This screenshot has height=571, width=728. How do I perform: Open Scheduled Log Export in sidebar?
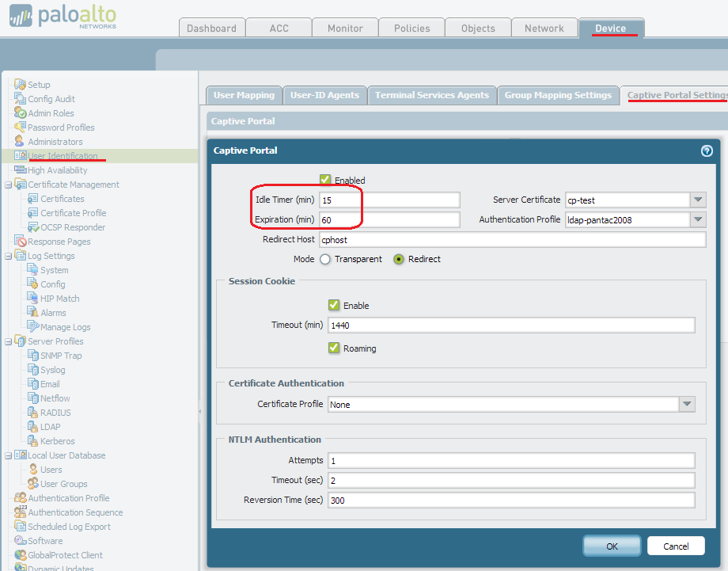point(69,527)
